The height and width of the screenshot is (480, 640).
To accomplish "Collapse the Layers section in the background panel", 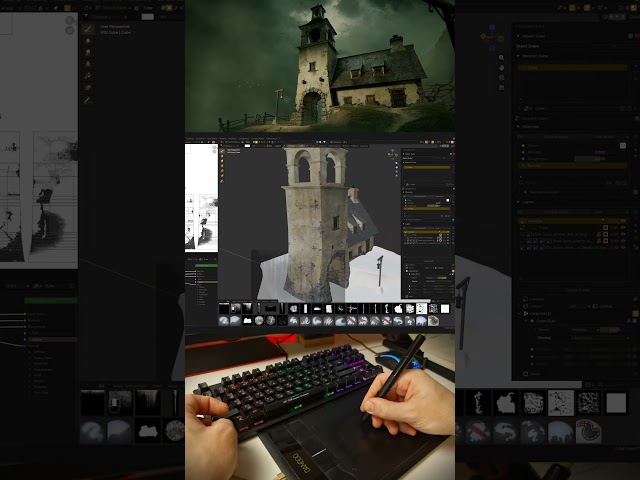I will [x=518, y=202].
